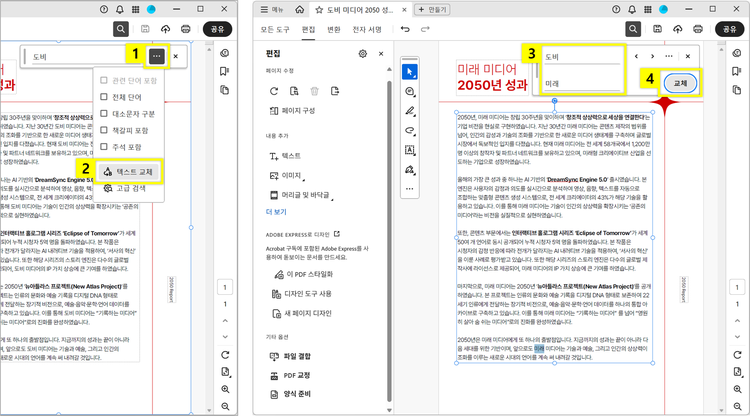Click the 도비 search field in left window
This screenshot has height=416, width=750.
pyautogui.click(x=84, y=57)
